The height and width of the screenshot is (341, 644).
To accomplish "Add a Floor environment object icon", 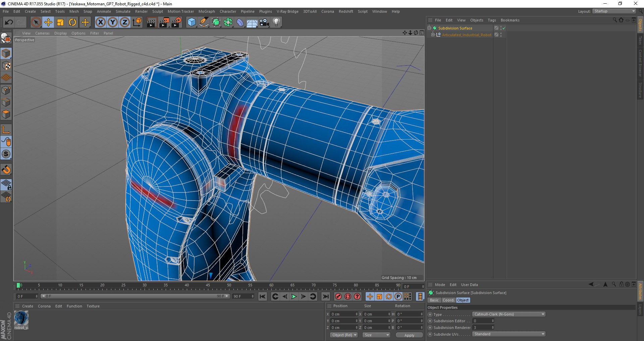I will click(252, 22).
